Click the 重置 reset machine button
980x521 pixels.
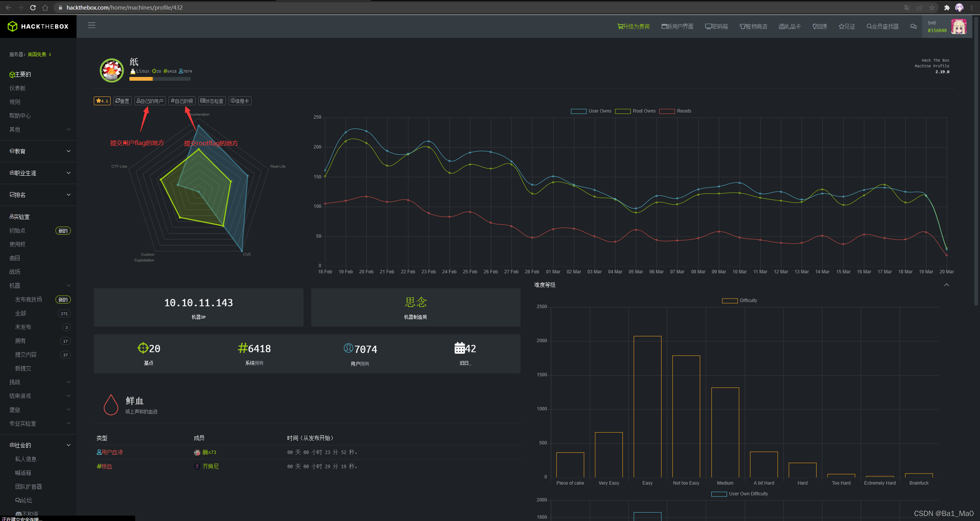click(122, 101)
